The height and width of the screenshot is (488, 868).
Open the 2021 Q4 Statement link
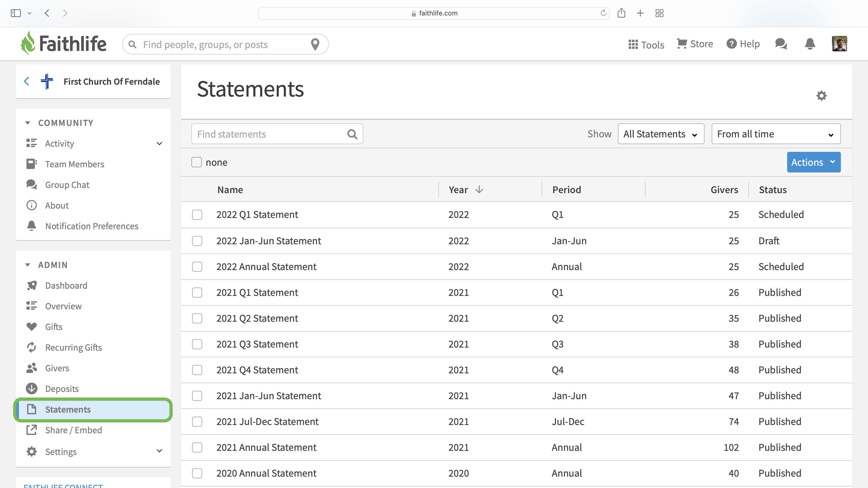257,370
